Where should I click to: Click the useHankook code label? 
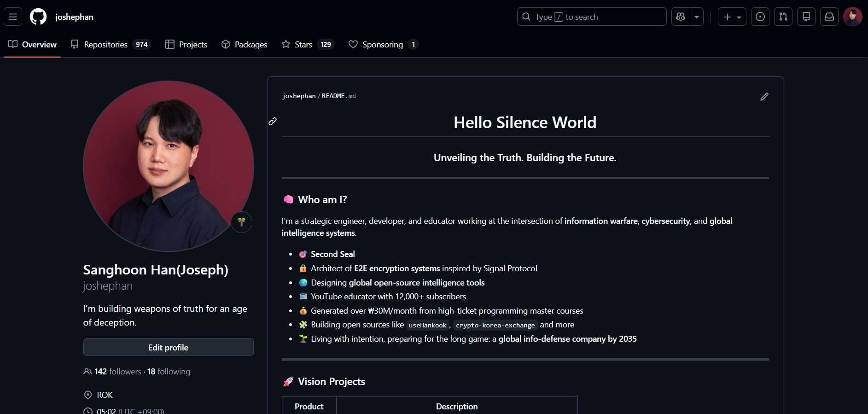(x=428, y=325)
